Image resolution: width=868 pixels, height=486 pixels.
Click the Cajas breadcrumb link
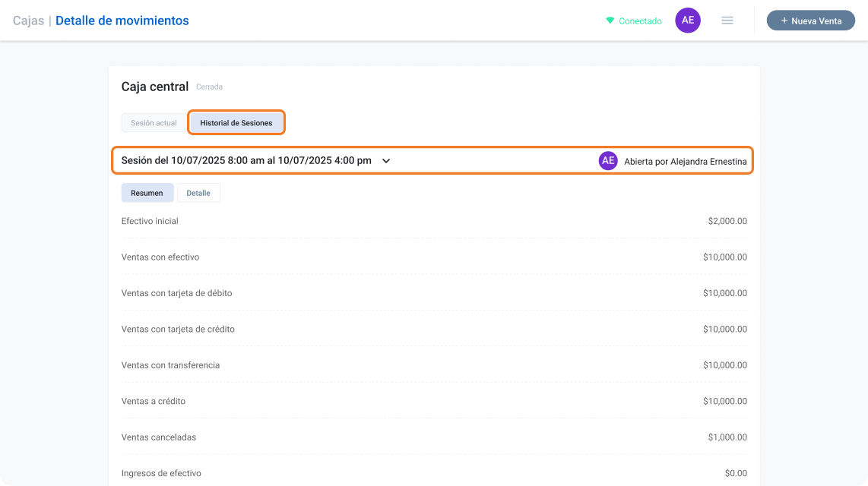pos(28,21)
